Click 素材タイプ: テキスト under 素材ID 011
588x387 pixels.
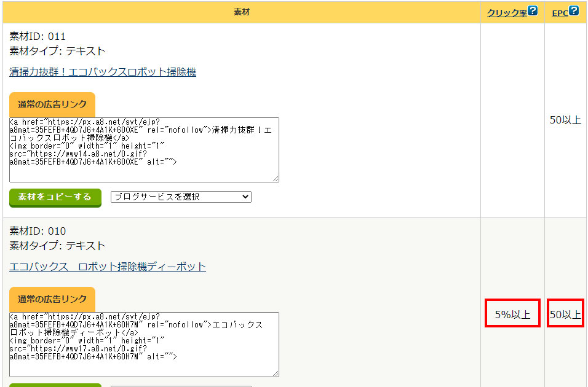(x=57, y=51)
